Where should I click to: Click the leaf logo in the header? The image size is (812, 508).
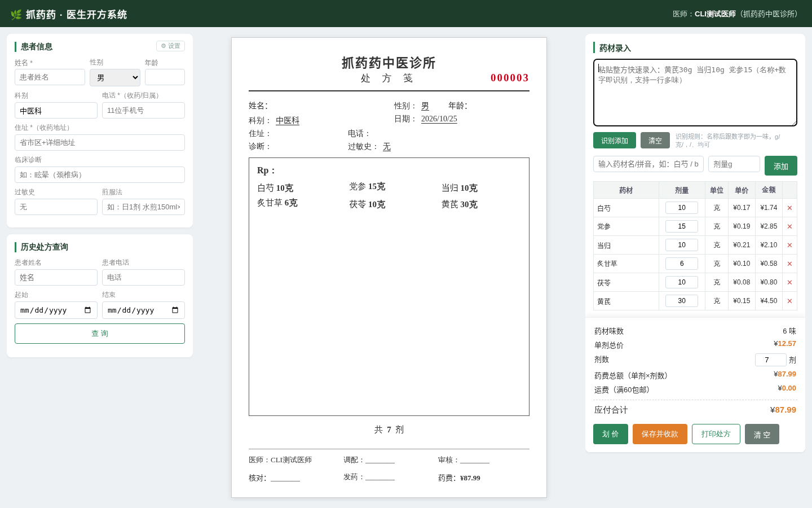16,14
